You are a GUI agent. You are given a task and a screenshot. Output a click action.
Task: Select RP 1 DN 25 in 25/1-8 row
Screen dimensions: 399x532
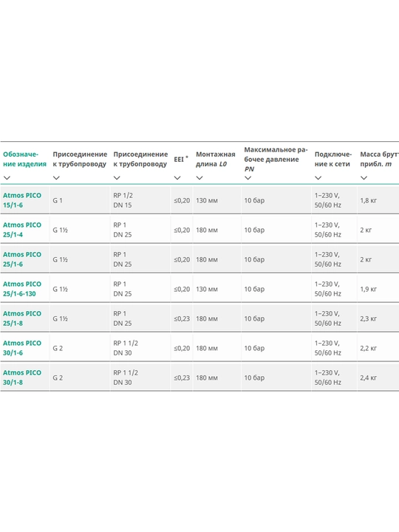click(123, 318)
